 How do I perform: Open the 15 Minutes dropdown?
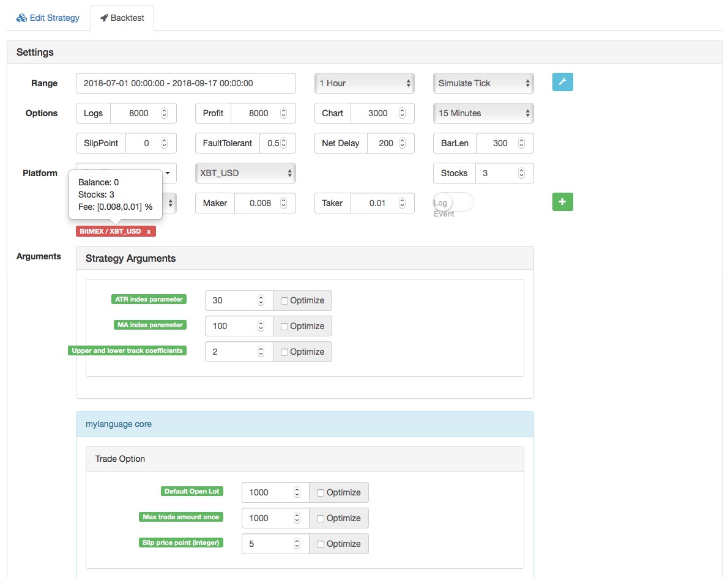coord(483,113)
